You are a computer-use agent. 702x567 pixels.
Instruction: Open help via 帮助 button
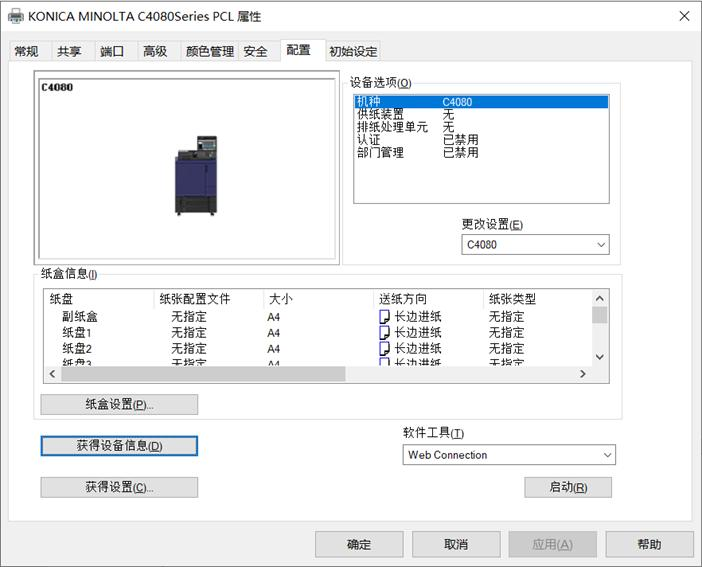click(649, 544)
